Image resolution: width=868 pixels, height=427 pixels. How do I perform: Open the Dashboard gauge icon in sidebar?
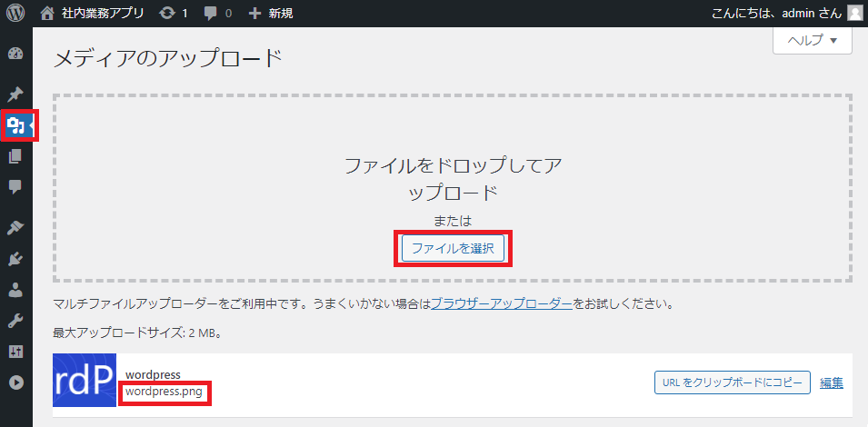pos(15,55)
